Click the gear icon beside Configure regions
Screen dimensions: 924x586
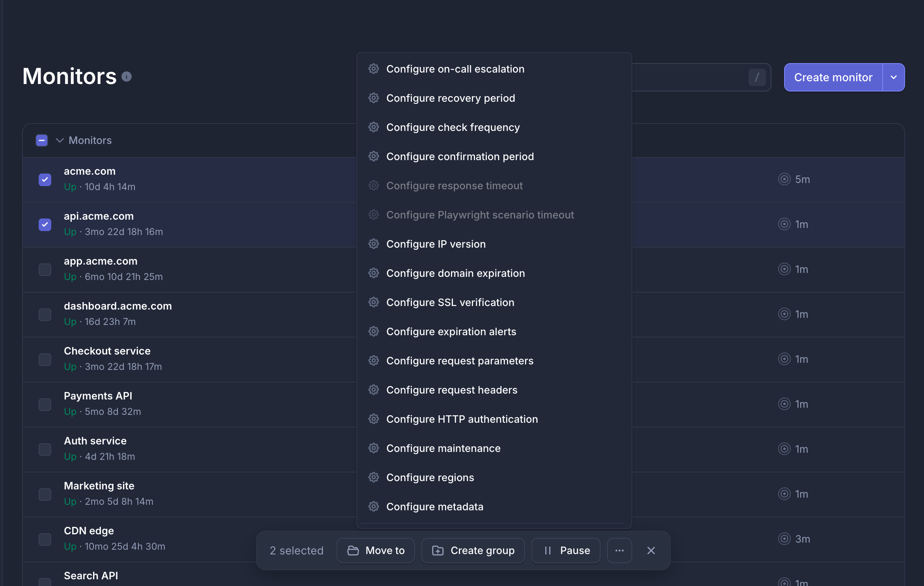(x=374, y=478)
